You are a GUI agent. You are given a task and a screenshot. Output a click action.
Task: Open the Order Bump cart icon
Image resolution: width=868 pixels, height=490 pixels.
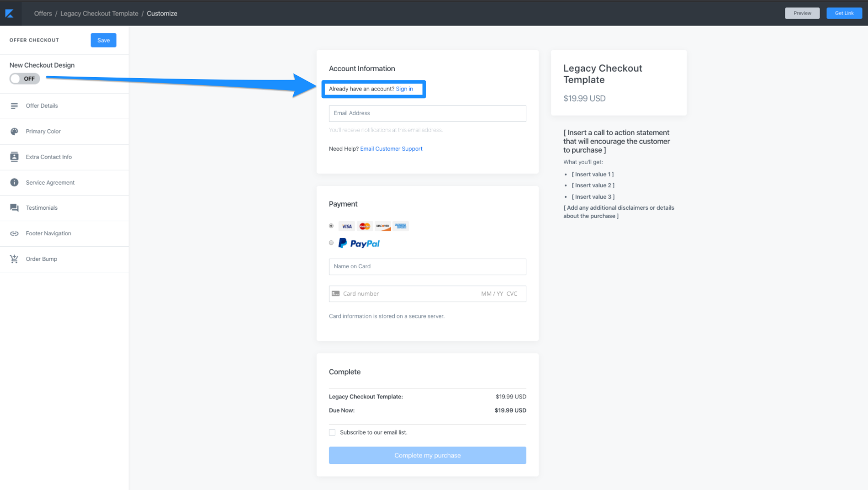point(14,259)
